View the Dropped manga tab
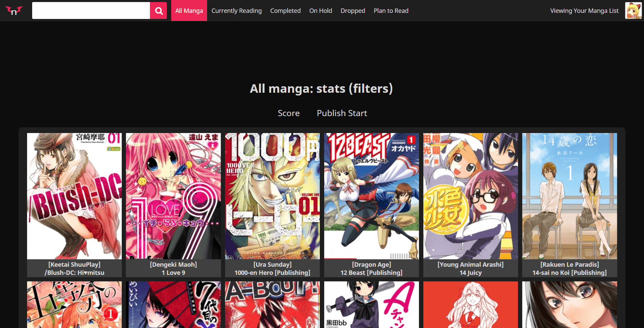644x328 pixels. pos(353,11)
